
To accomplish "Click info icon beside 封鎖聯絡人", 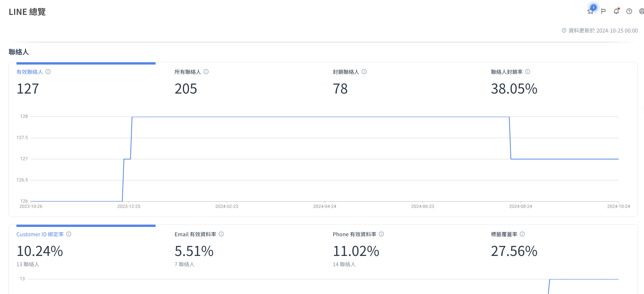I will click(364, 72).
